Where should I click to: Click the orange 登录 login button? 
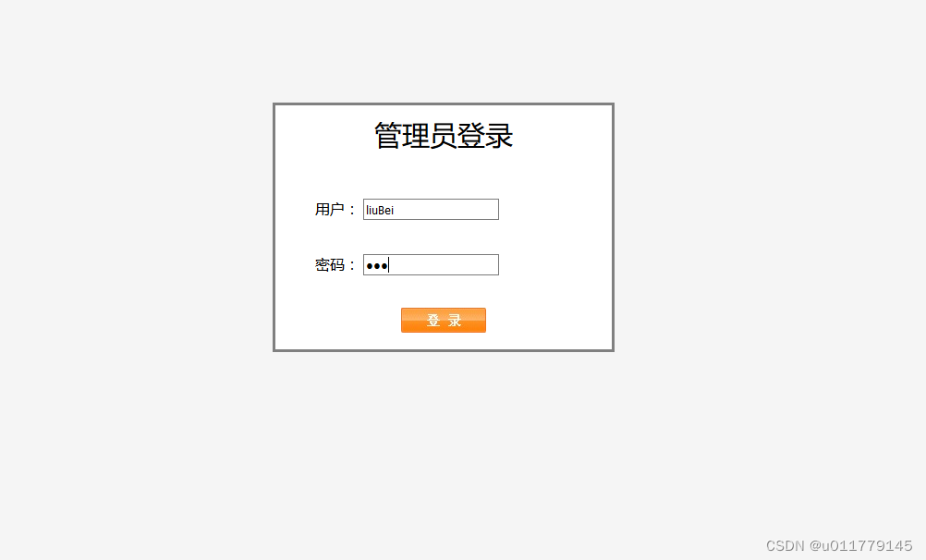(x=444, y=320)
